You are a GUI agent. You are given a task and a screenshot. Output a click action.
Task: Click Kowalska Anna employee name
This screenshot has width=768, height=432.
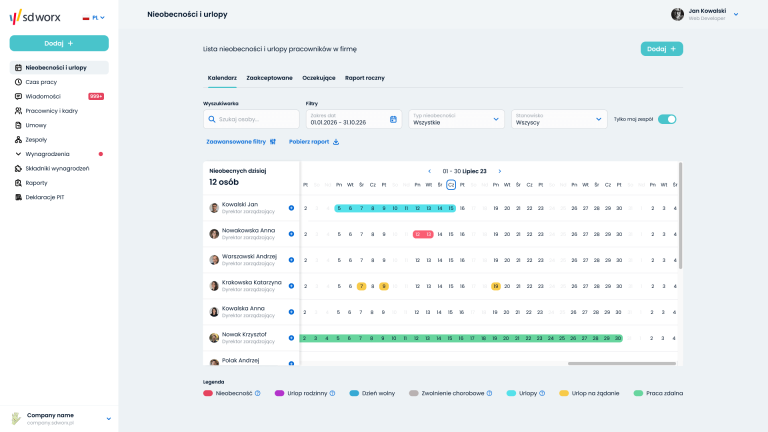[x=243, y=308]
